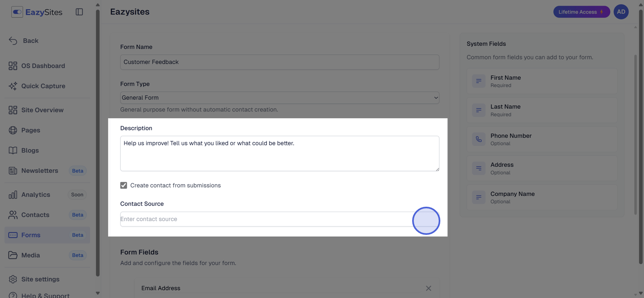Click the Form Fields heading
Screen dimensions: 644x298
[x=139, y=252]
